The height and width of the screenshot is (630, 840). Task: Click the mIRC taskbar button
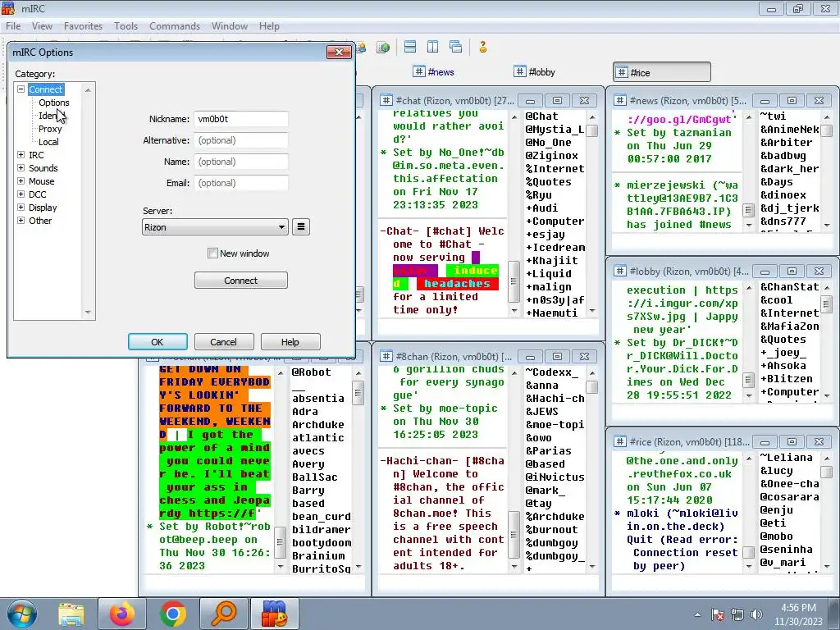[x=274, y=614]
